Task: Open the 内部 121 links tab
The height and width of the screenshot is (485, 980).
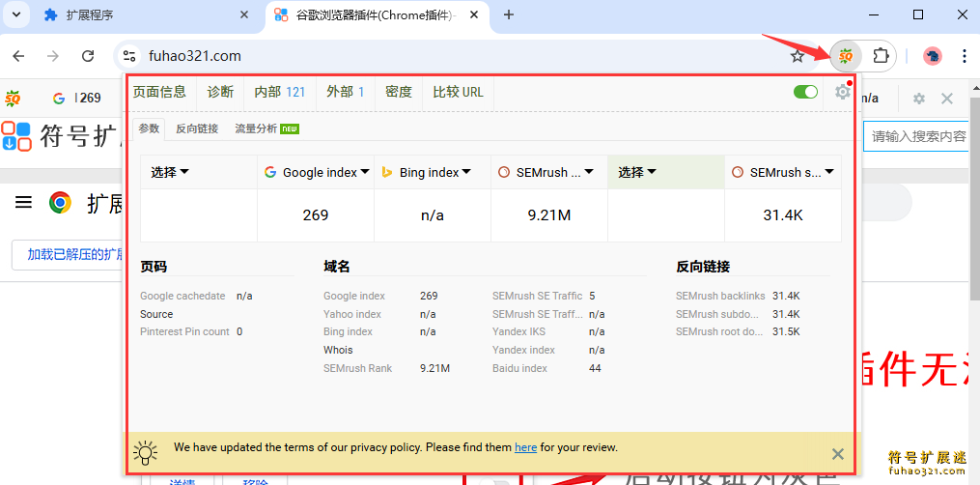Action: (x=279, y=92)
